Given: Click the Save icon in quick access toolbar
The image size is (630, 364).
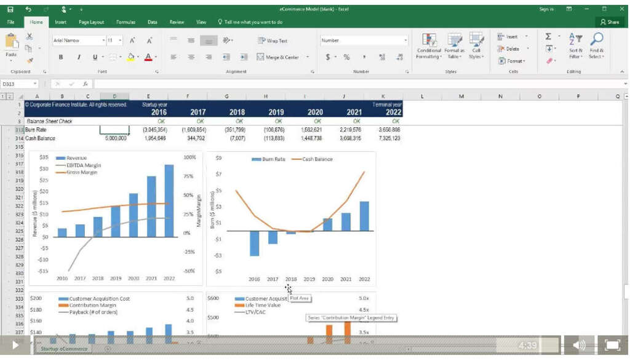Looking at the screenshot, I should coord(10,9).
